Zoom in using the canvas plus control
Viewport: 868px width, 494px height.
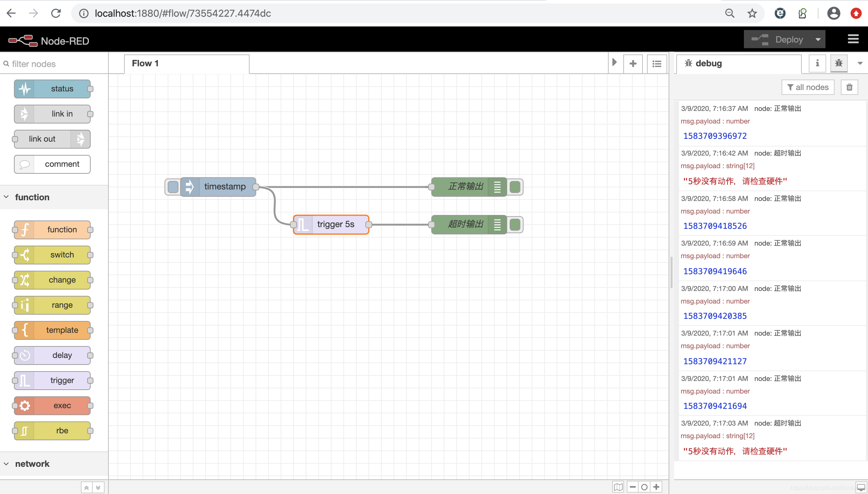click(x=656, y=486)
